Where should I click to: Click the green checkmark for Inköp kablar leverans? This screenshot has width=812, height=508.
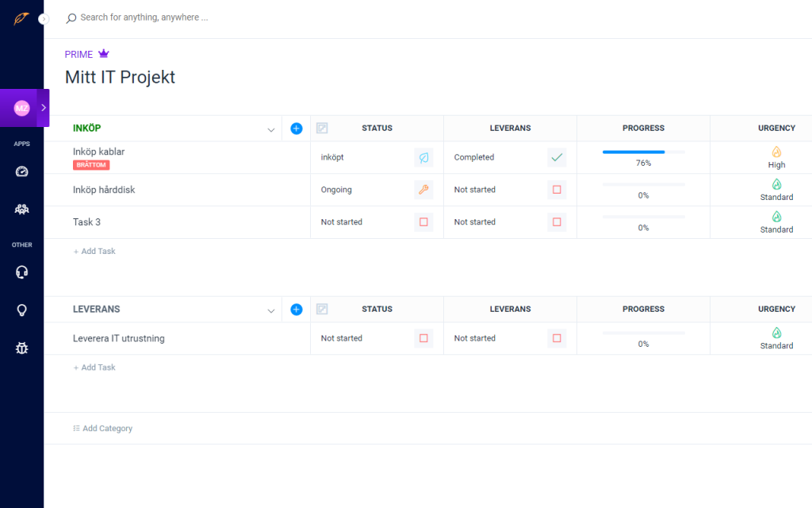[x=557, y=157]
